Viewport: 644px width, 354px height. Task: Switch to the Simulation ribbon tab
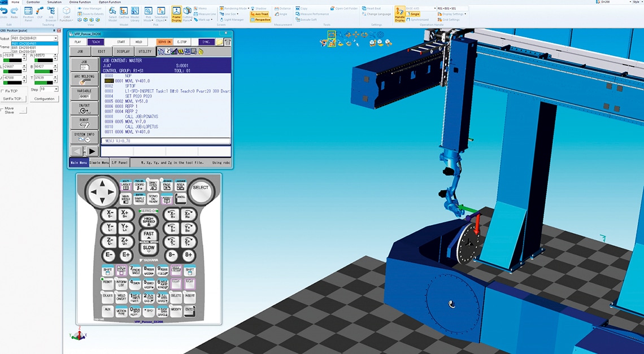[54, 2]
